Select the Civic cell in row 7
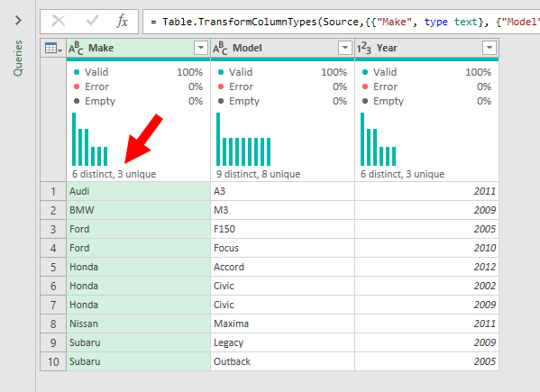This screenshot has height=392, width=540. coord(282,305)
